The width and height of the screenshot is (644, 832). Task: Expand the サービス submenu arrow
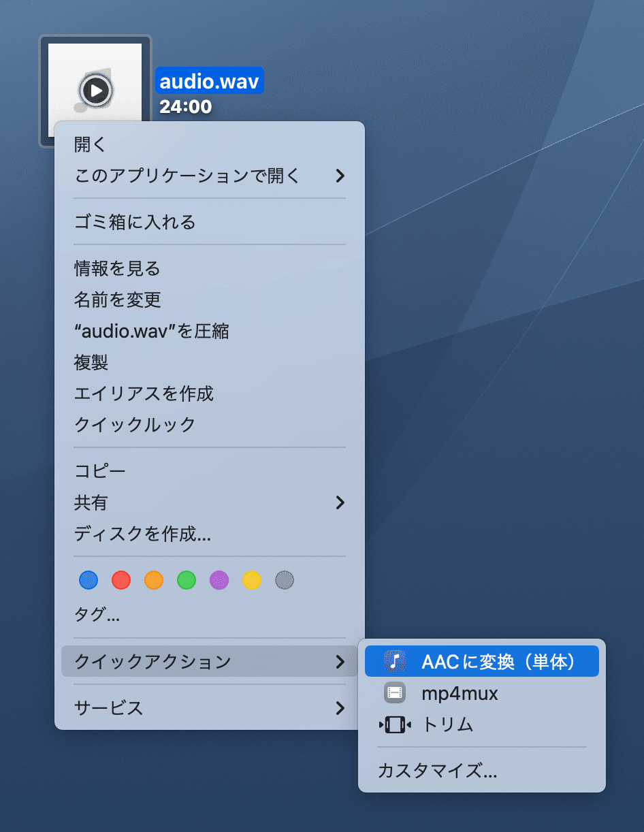(x=340, y=709)
